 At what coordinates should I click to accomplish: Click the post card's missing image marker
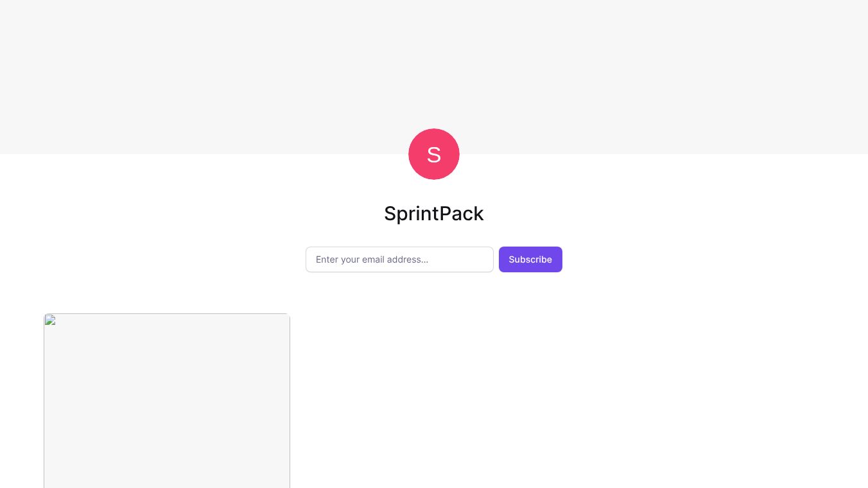pyautogui.click(x=50, y=320)
